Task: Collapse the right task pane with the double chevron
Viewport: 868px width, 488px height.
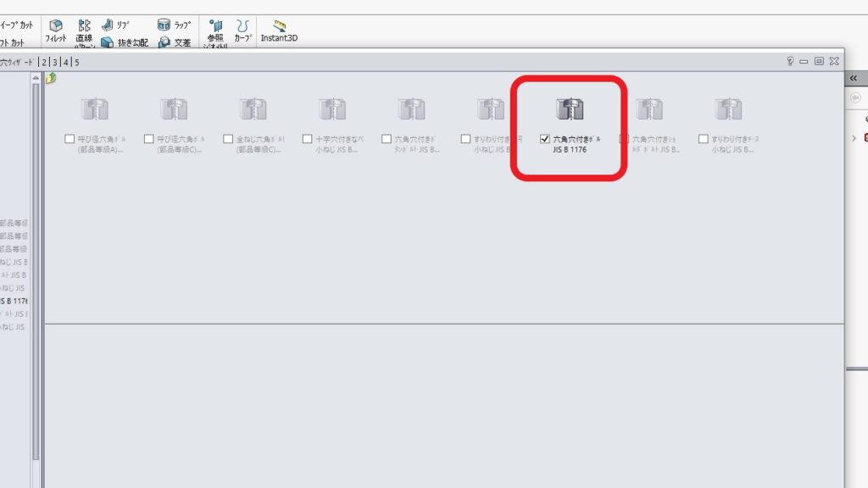Action: (854, 78)
